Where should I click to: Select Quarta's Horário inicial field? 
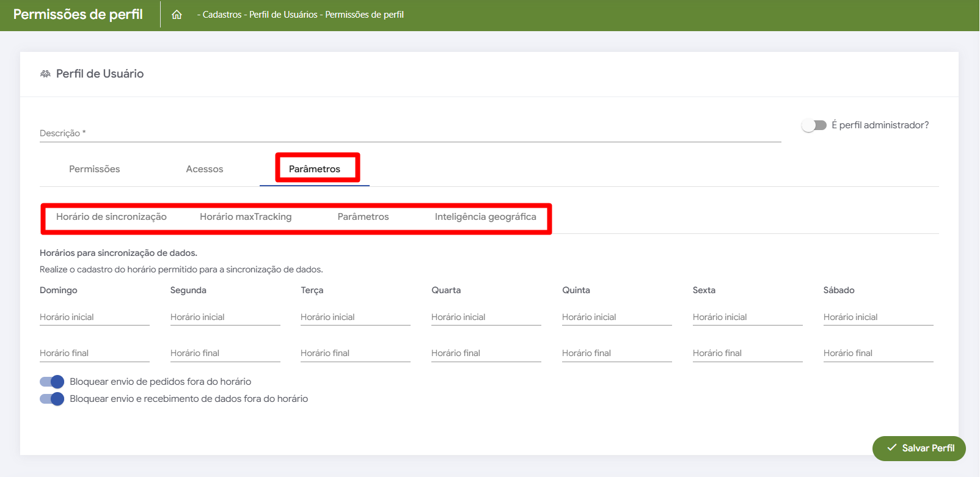point(486,317)
